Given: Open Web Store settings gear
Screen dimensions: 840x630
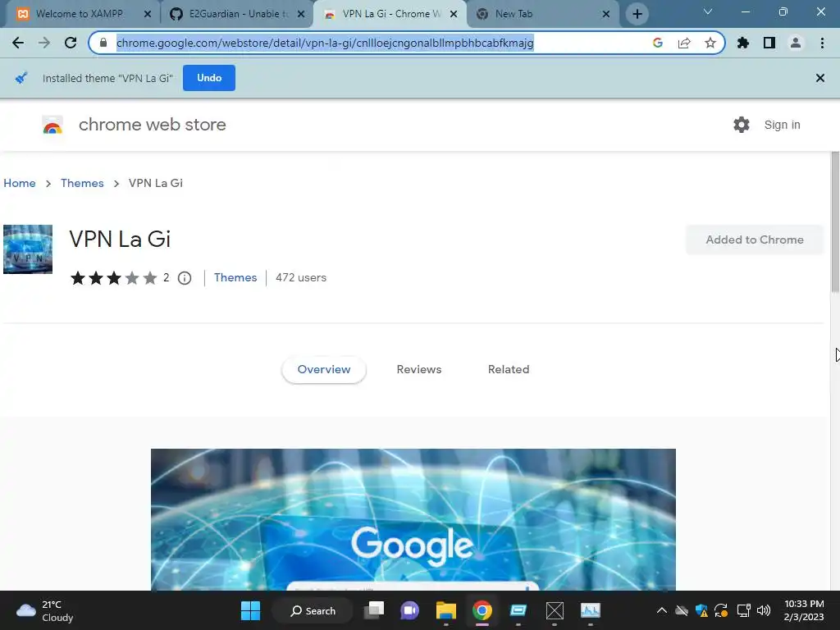Looking at the screenshot, I should point(742,125).
